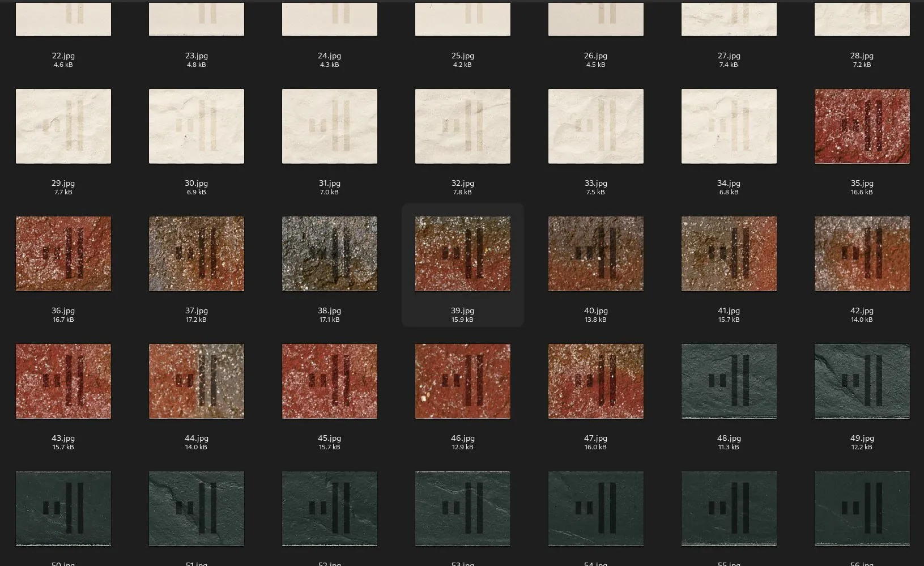Select the slate thumbnail above 55.jpg
The height and width of the screenshot is (566, 924).
pos(729,509)
